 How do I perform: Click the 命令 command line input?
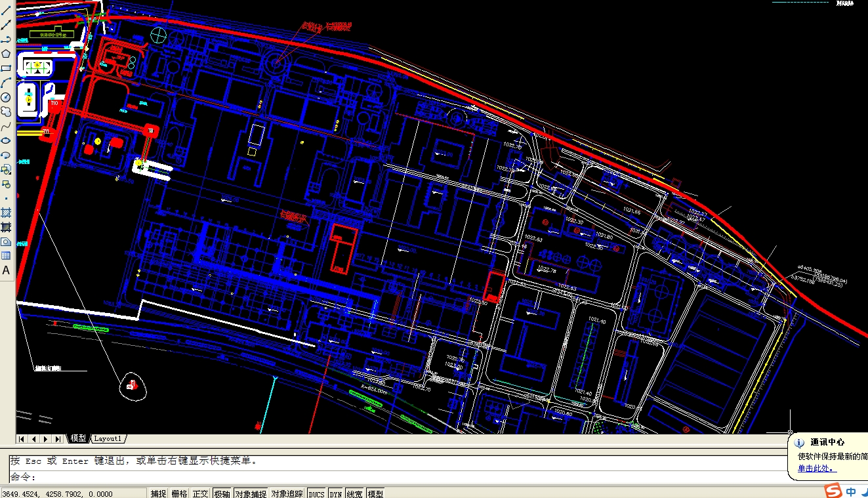point(398,477)
